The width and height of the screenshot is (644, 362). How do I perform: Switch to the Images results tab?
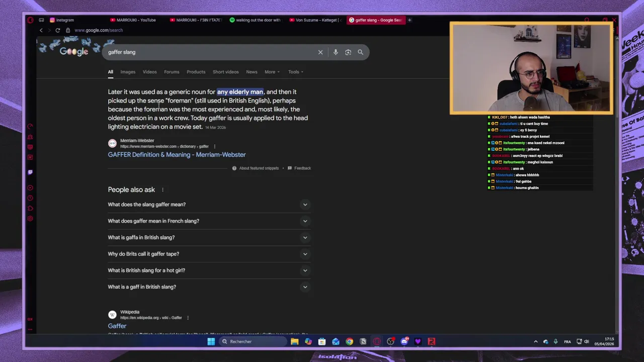pyautogui.click(x=128, y=72)
